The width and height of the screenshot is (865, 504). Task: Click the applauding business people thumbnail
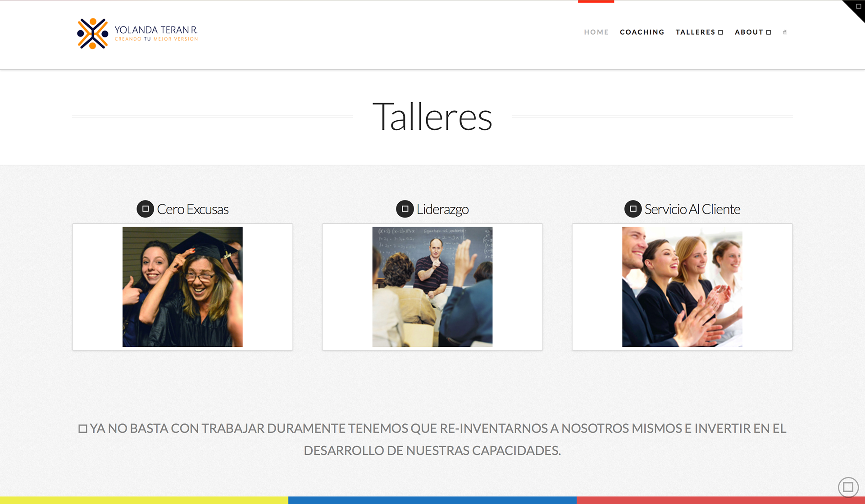tap(682, 287)
